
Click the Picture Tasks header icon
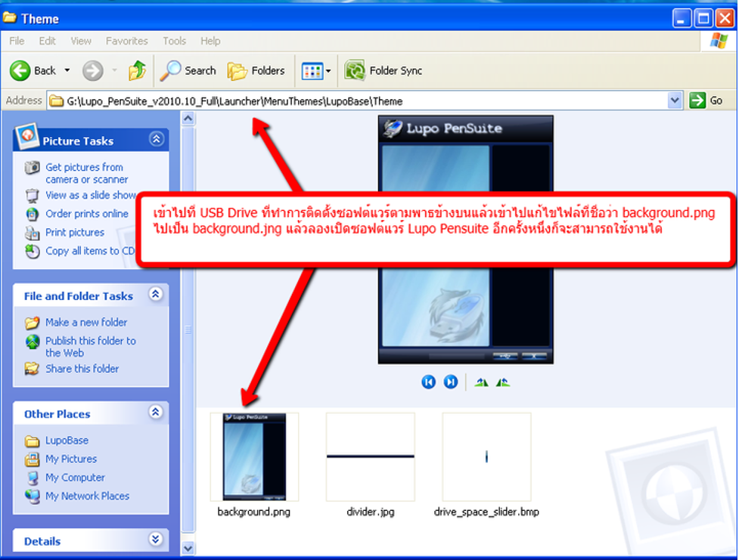[x=27, y=136]
